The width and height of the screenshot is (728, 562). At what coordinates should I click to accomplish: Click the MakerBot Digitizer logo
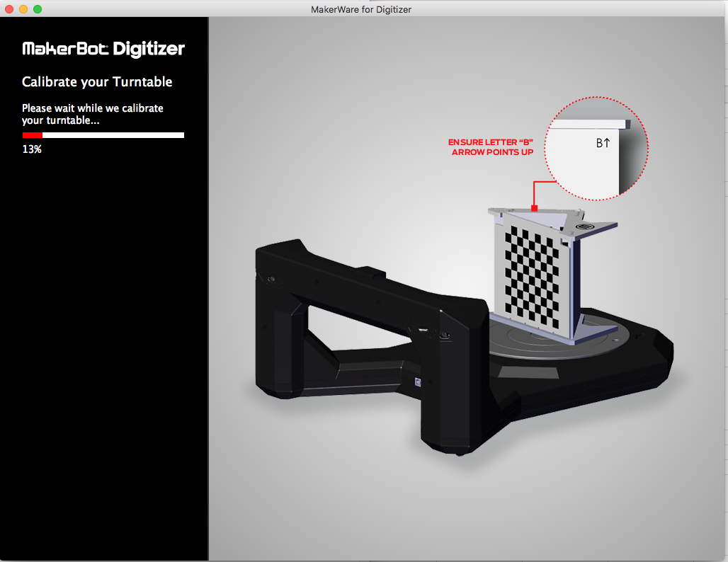coord(103,49)
